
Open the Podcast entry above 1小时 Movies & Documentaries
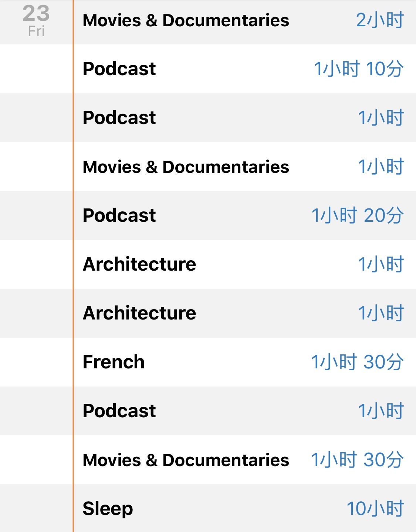click(244, 118)
